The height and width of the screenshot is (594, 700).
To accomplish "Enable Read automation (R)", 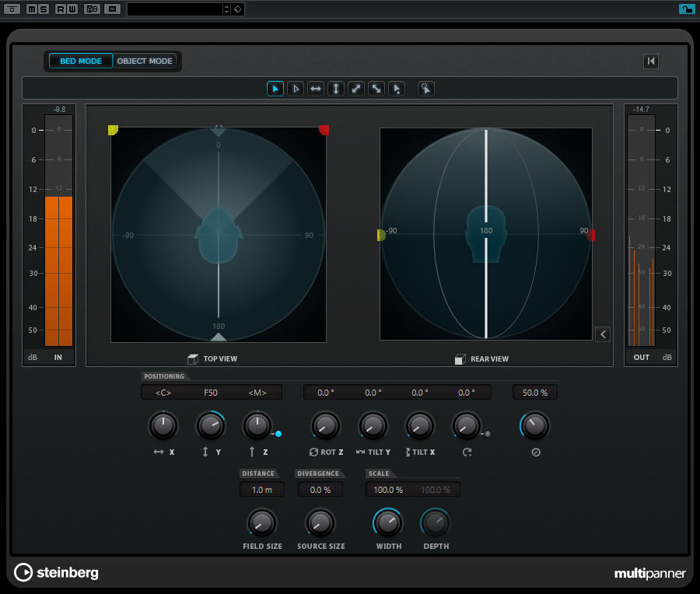I will [60, 9].
